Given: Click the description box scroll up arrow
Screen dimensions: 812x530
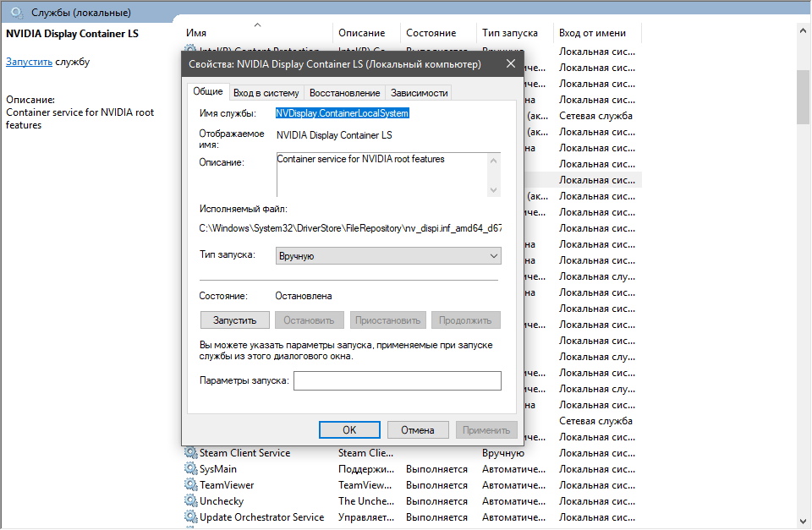Looking at the screenshot, I should 493,161.
